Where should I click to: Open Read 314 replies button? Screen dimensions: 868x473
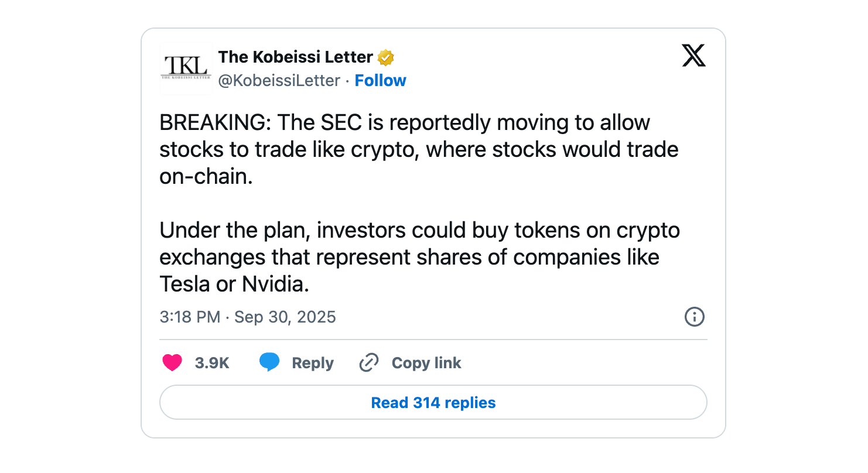point(433,403)
